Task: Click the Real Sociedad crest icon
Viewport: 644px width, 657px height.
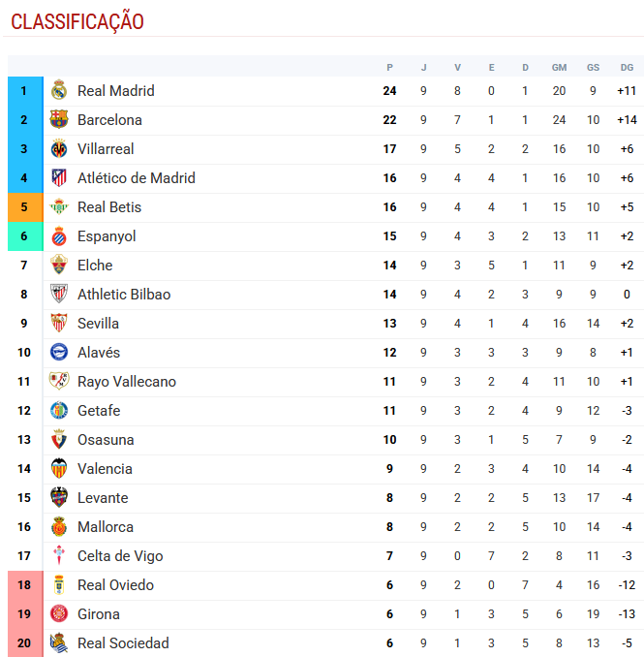Action: pos(59,643)
